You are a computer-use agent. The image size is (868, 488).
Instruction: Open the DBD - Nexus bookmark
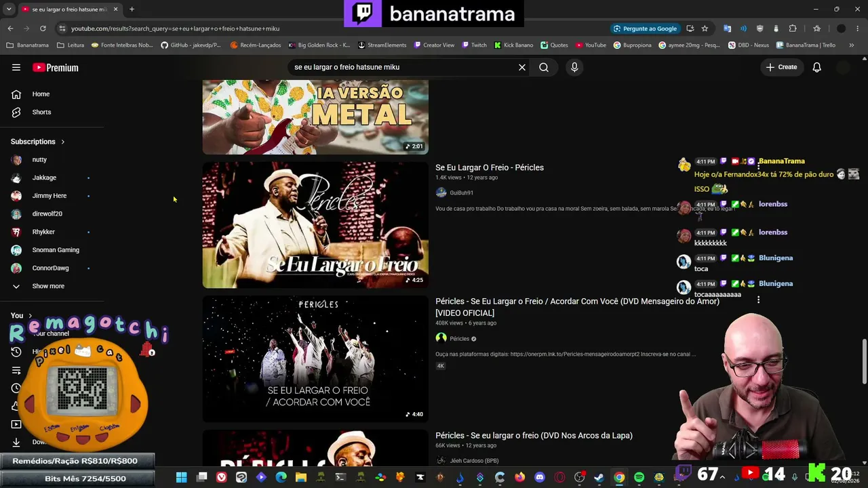(749, 45)
